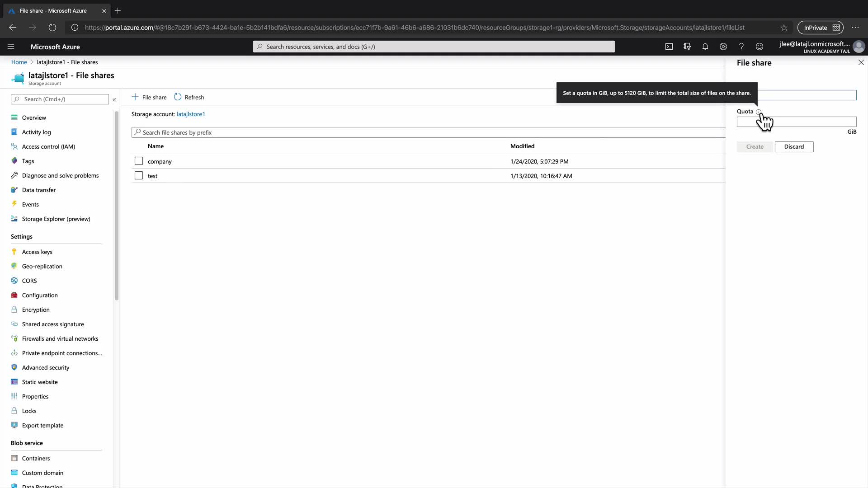Click the help question mark icon
The image size is (868, 488).
(741, 47)
